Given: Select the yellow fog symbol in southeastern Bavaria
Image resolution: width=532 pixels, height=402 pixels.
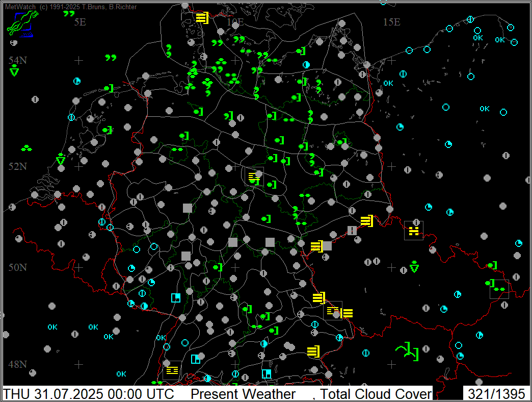Looking at the screenshot, I should (x=314, y=351).
